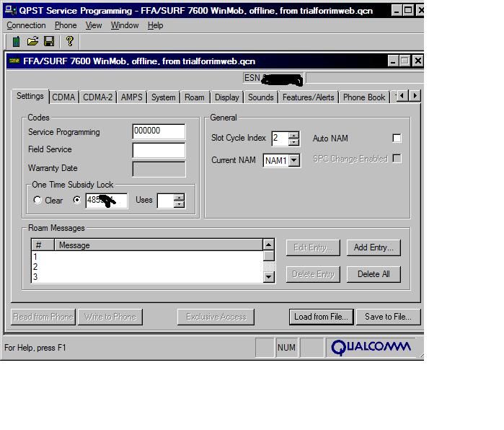Click the Qualcomm logo in status bar
This screenshot has width=504, height=430.
pos(371,347)
